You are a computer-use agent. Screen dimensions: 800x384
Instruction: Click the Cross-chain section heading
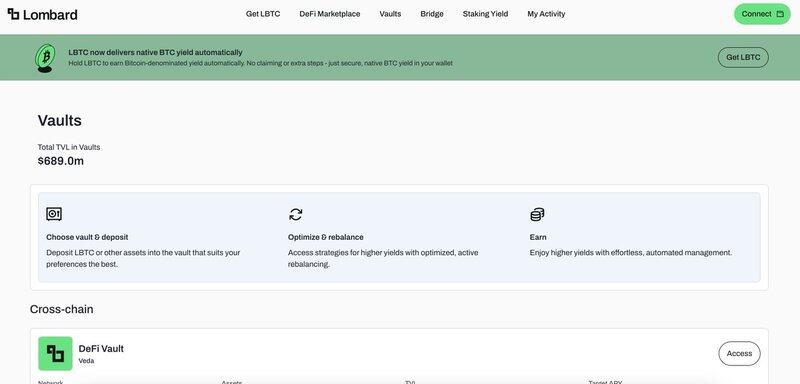tap(62, 309)
